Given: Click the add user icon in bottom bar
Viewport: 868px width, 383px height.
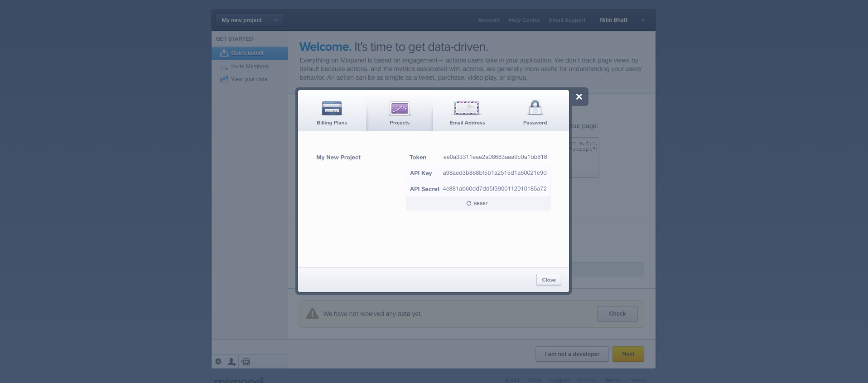Looking at the screenshot, I should [232, 361].
